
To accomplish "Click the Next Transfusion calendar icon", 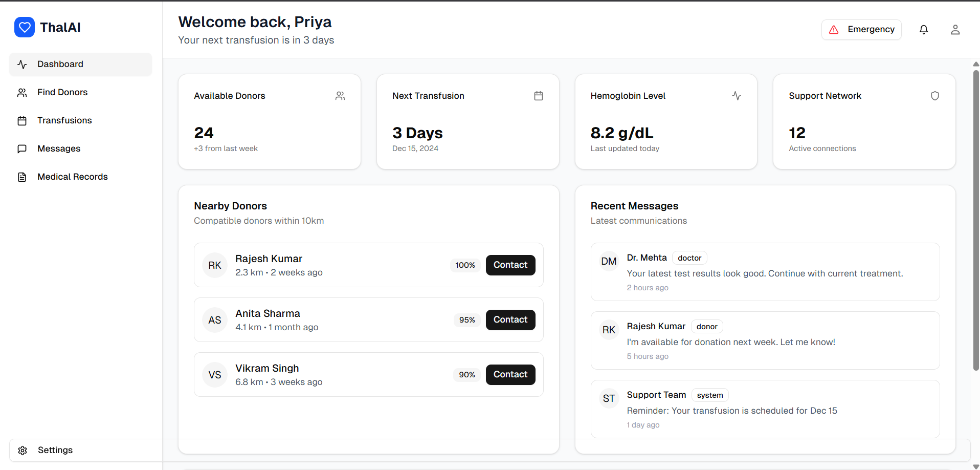I will point(538,96).
